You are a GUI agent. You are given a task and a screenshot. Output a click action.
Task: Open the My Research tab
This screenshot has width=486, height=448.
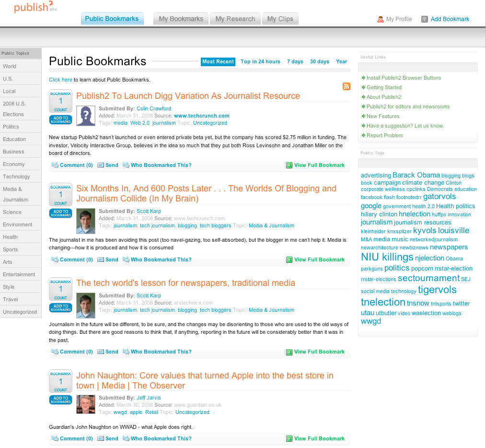point(235,19)
